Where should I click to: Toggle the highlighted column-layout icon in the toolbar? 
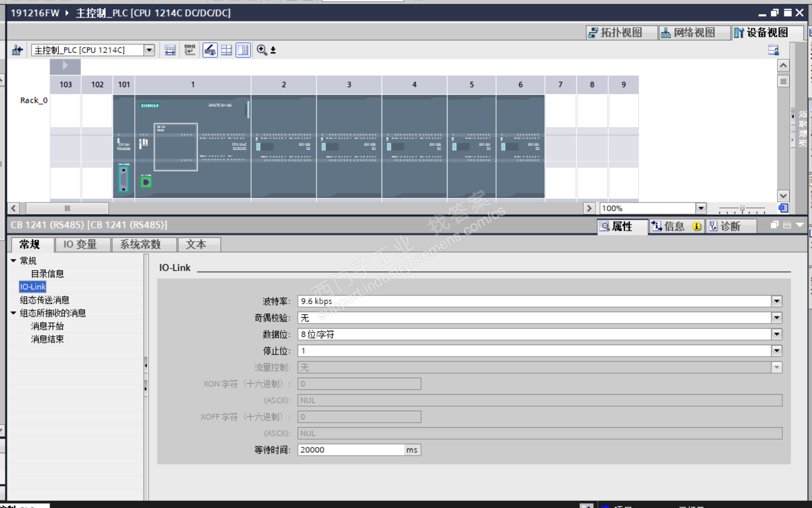point(243,50)
